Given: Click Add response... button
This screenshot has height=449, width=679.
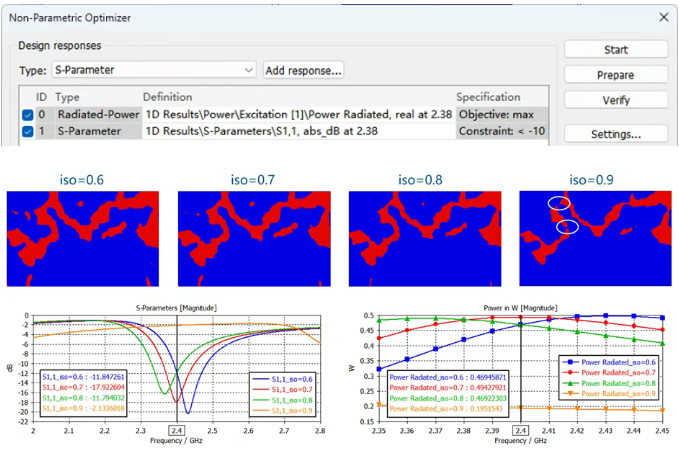Looking at the screenshot, I should point(304,70).
